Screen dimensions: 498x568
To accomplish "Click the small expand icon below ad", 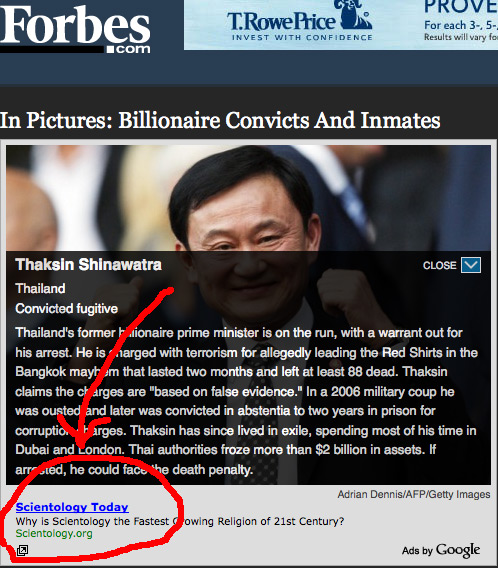I will click(x=22, y=551).
